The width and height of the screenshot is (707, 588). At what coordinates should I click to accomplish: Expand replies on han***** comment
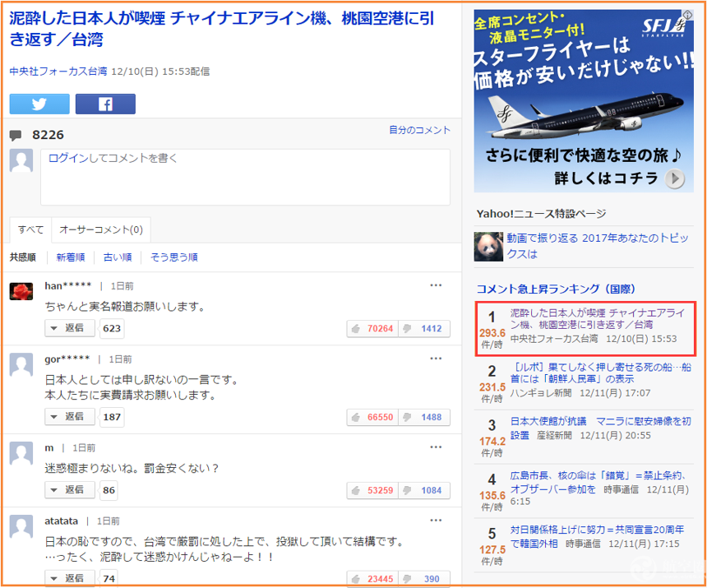[x=70, y=328]
